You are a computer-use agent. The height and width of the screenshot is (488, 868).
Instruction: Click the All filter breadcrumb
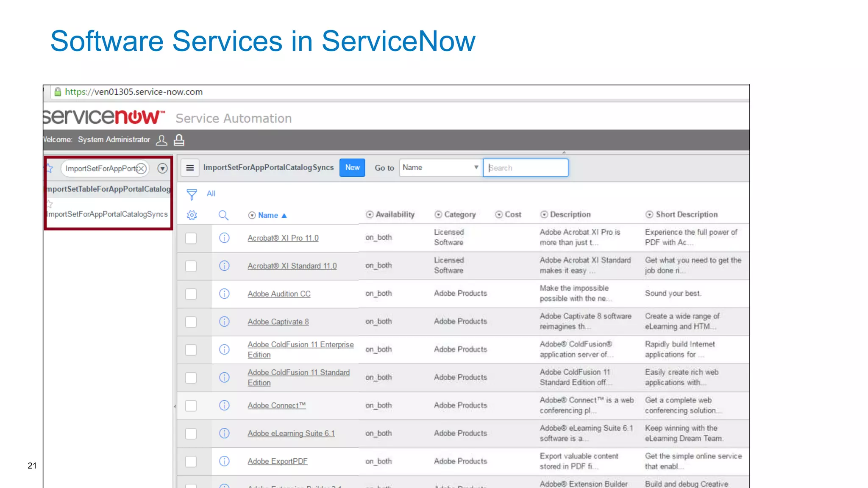point(211,194)
